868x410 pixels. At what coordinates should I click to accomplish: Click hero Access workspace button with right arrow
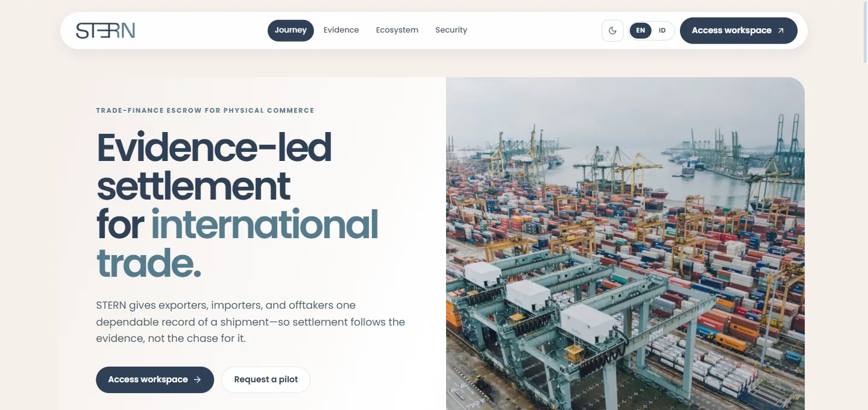tap(155, 380)
